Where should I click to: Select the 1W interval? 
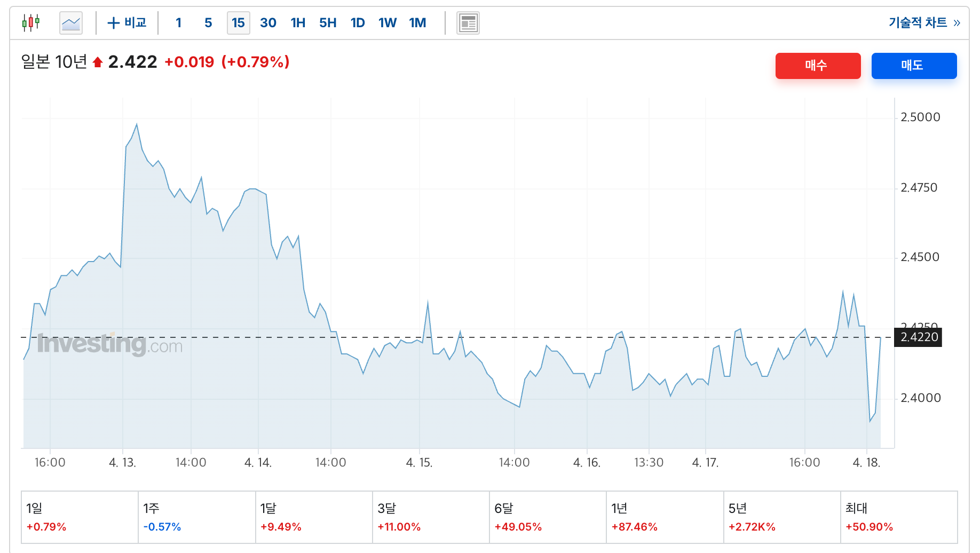(388, 23)
